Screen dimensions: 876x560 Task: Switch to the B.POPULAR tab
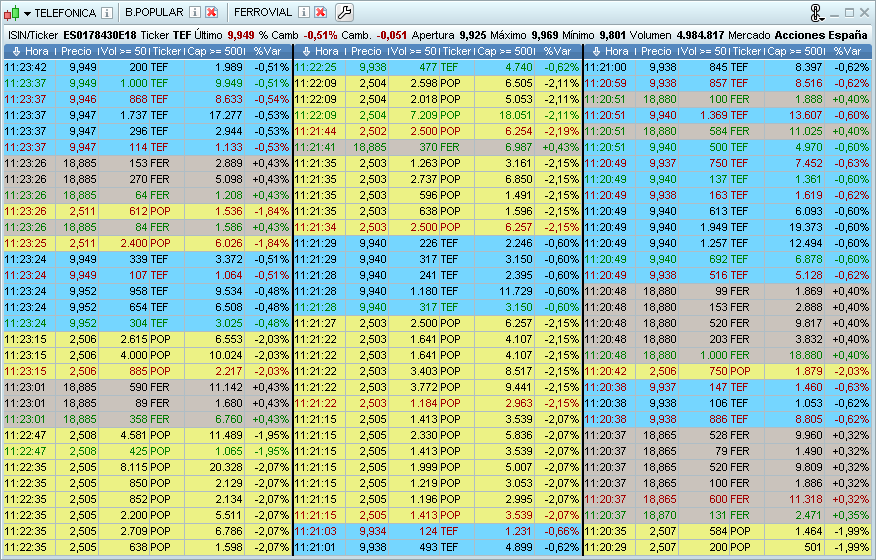(154, 12)
